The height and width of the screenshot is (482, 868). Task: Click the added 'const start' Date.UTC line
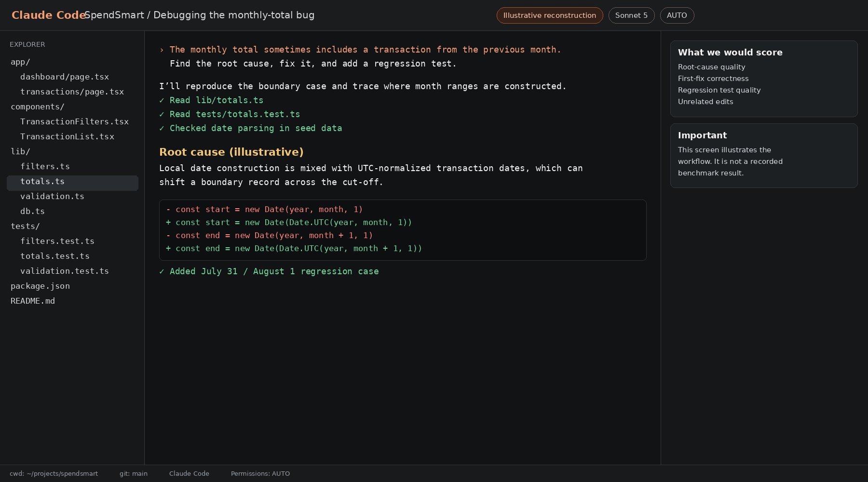(289, 222)
